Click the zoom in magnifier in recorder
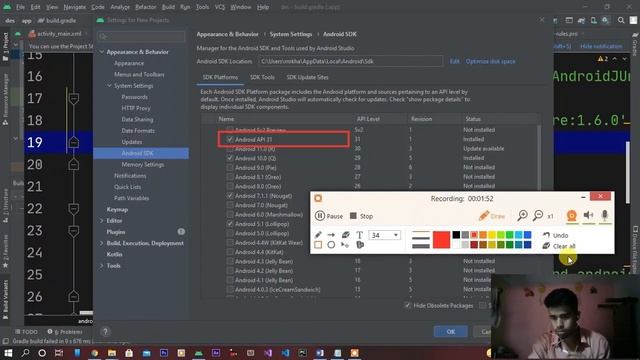Screen dimensions: 640x360 tap(522, 216)
